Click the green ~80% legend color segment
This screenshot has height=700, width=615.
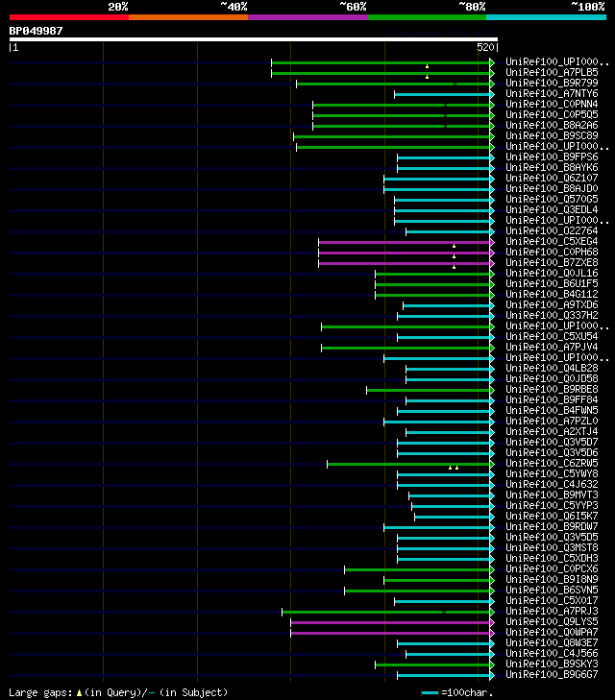[427, 17]
